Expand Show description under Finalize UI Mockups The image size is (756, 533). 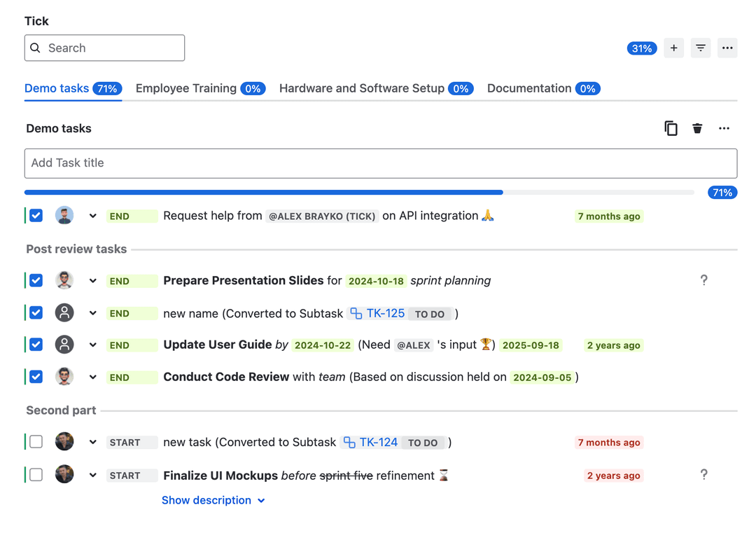[213, 500]
